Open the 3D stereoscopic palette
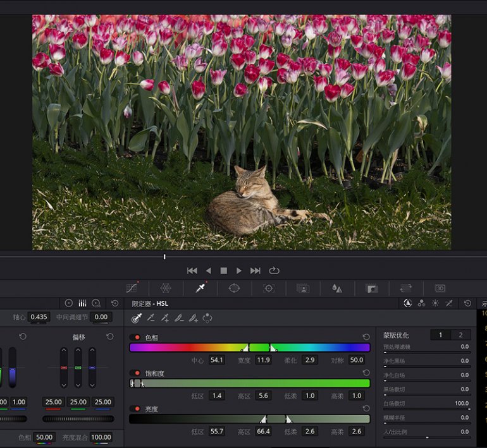487x448 pixels. [440, 288]
